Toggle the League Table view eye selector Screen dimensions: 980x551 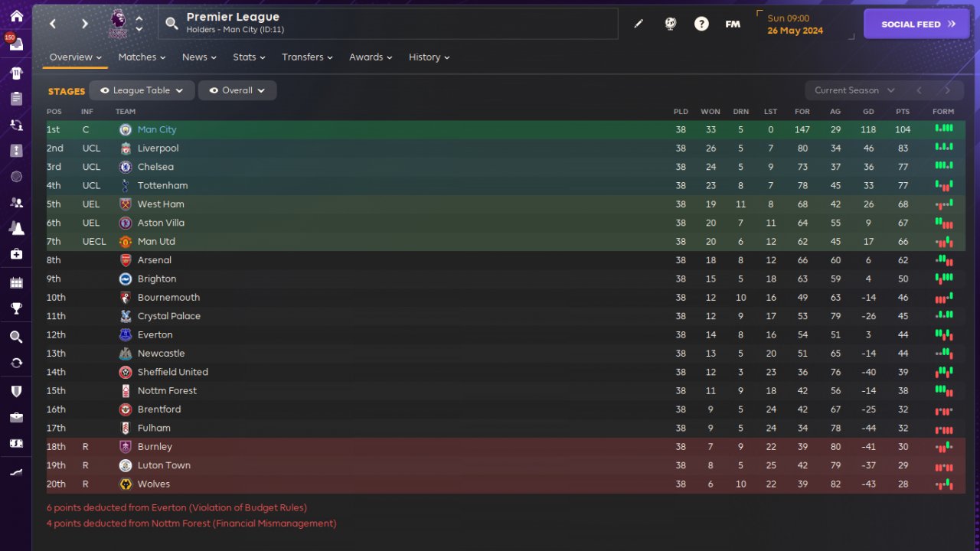[142, 90]
